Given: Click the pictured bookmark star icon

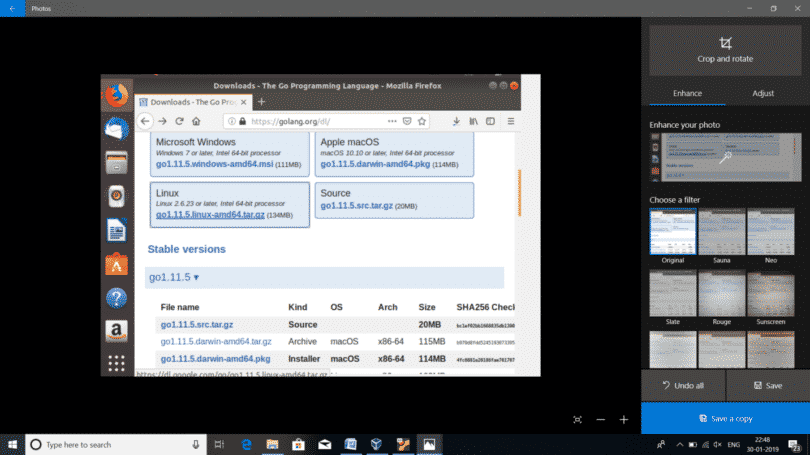Looking at the screenshot, I should [x=422, y=121].
